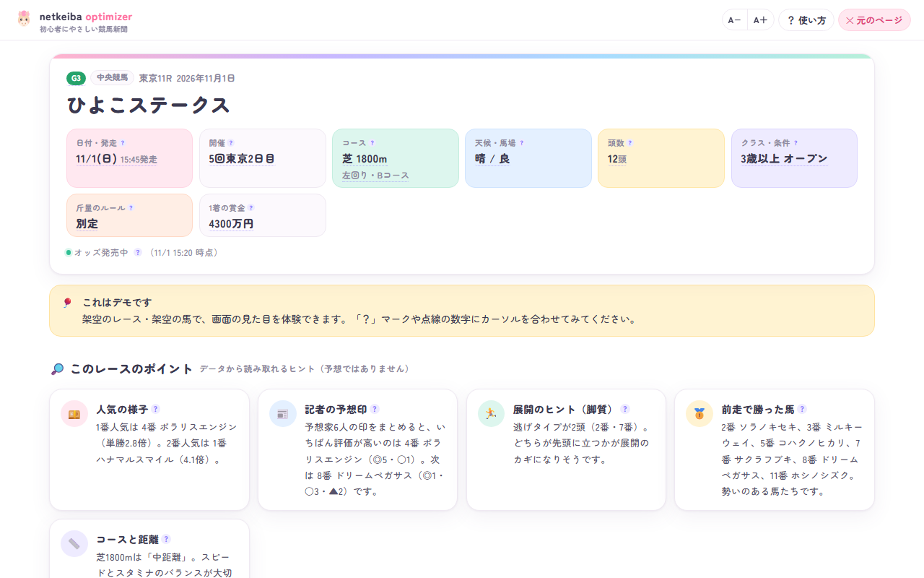The image size is (924, 578).
Task: Click the newspaper icon in 記者の予想印 card
Action: point(283,414)
